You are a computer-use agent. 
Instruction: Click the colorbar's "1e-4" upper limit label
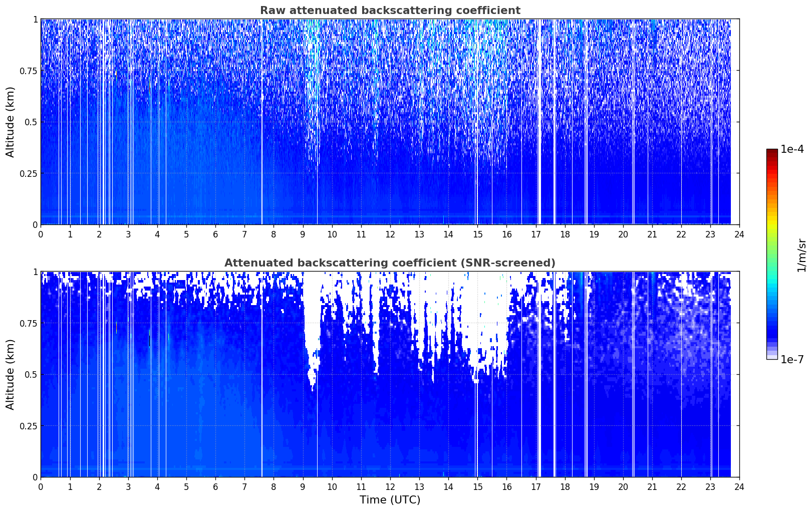click(x=791, y=149)
